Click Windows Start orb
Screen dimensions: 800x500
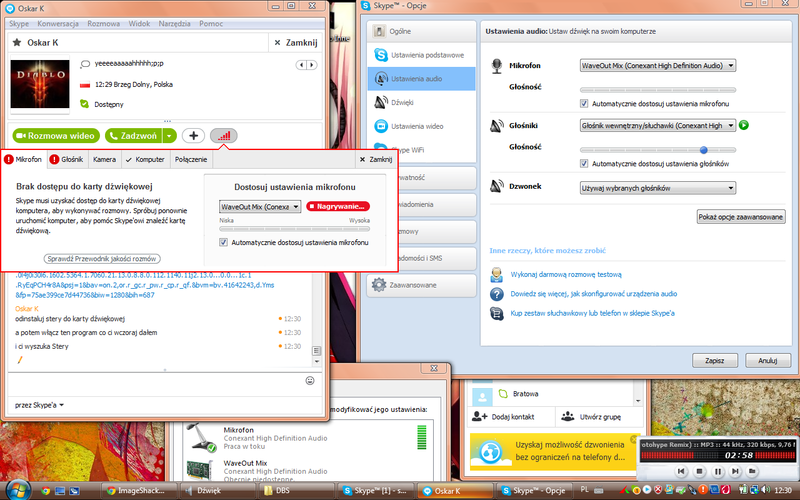(x=17, y=490)
